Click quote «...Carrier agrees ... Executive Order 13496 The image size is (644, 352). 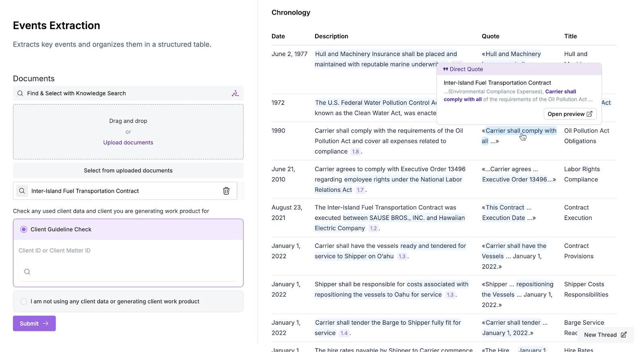[519, 174]
